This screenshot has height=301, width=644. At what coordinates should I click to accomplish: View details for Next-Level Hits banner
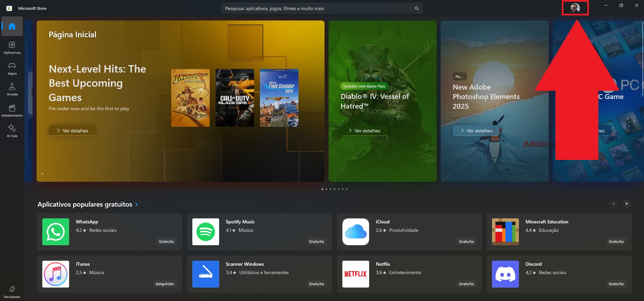click(72, 131)
